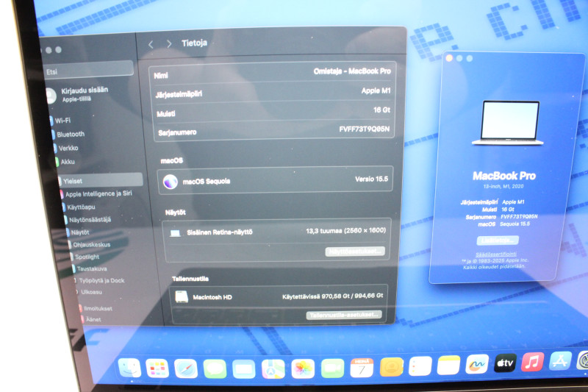Open Music app in Dock
Screen dimensions: 588x392
(x=532, y=362)
